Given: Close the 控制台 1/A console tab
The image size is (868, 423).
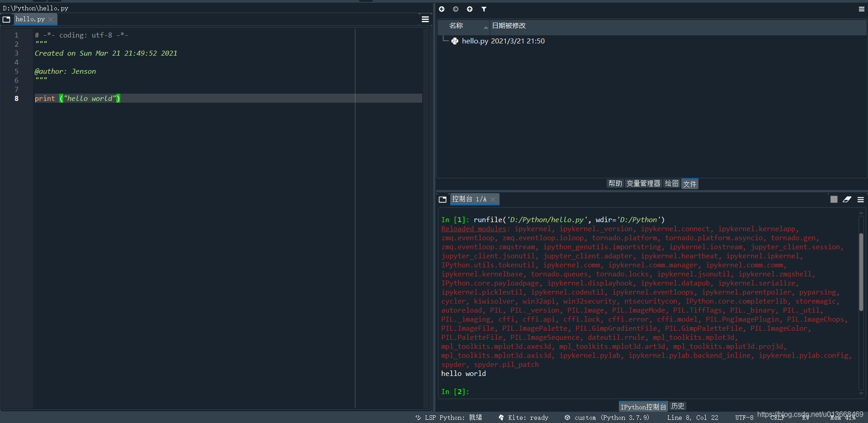Looking at the screenshot, I should click(x=493, y=200).
